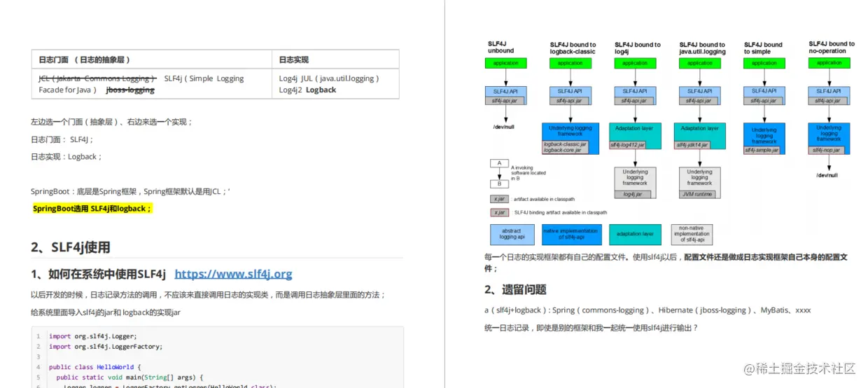Click the sentence starting 'SpringBoot：底层是Spring框架'
The width and height of the screenshot is (868, 388).
[130, 191]
